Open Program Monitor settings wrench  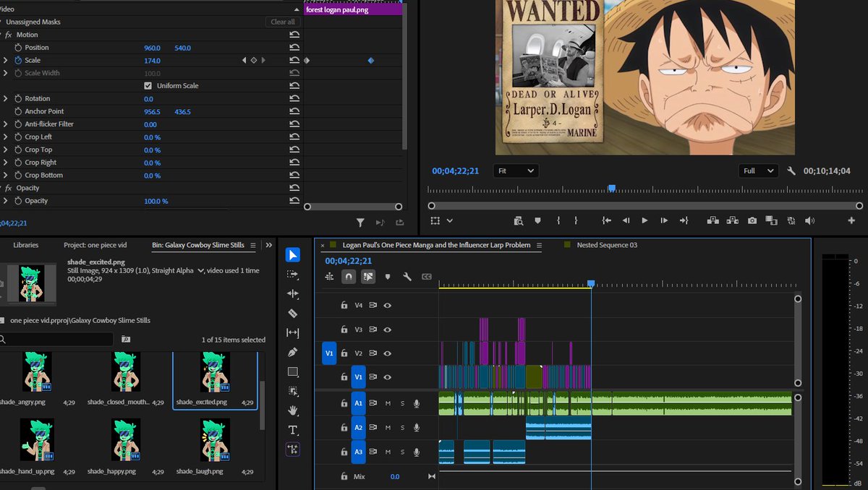point(791,171)
